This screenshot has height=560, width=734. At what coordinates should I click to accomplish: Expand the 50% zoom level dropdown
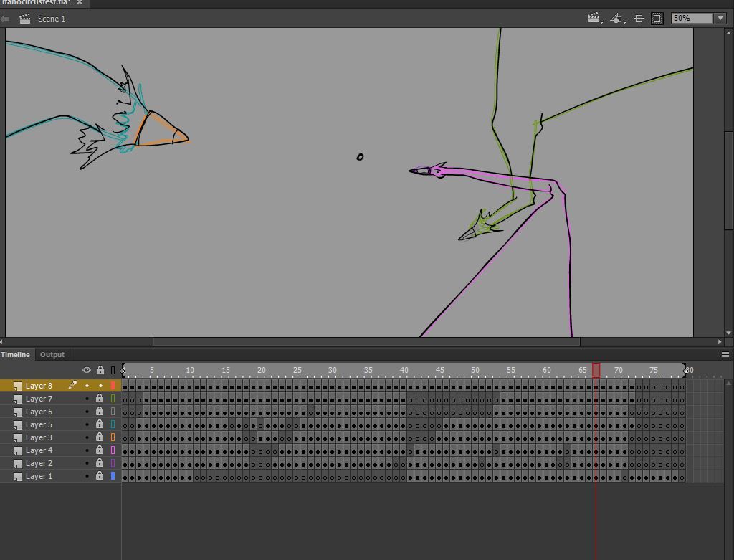tap(720, 18)
